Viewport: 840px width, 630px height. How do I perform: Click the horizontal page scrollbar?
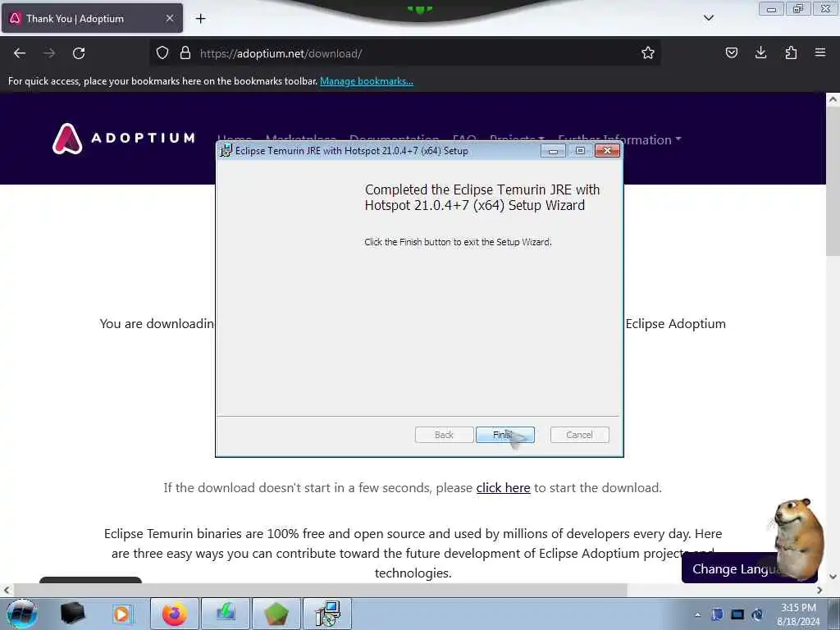click(321, 590)
